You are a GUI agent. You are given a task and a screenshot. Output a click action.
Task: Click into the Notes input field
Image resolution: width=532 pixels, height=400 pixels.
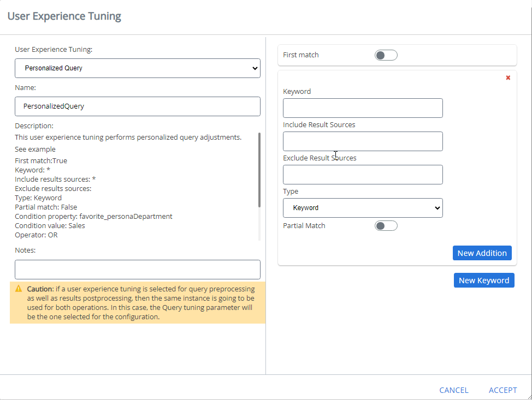coord(138,270)
